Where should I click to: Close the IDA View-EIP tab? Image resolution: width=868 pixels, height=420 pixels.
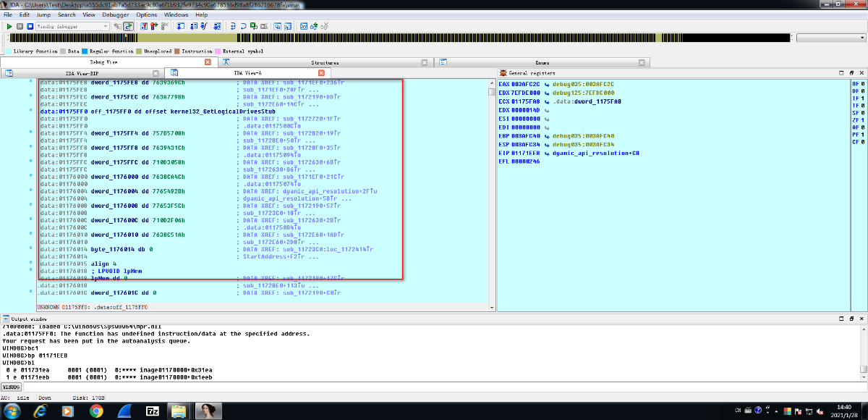[x=156, y=73]
